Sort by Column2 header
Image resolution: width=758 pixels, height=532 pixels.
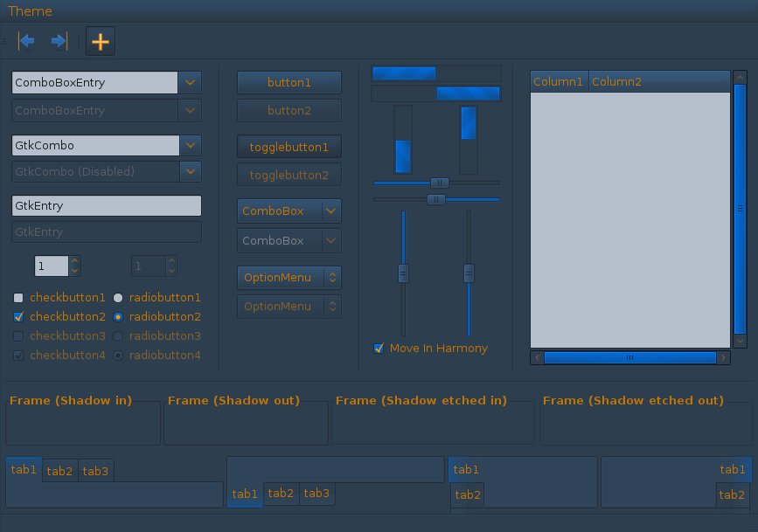[x=659, y=81]
